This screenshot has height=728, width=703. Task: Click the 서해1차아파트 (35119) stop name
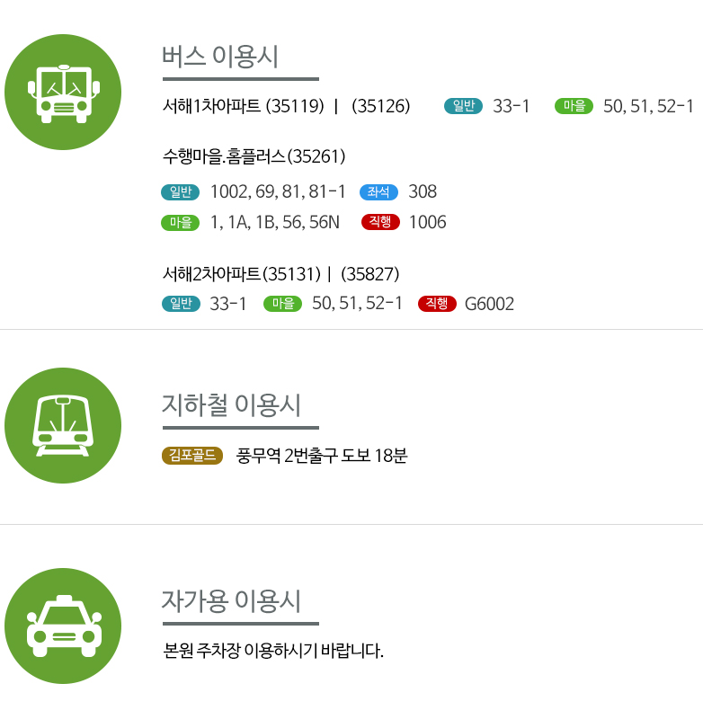pos(244,106)
